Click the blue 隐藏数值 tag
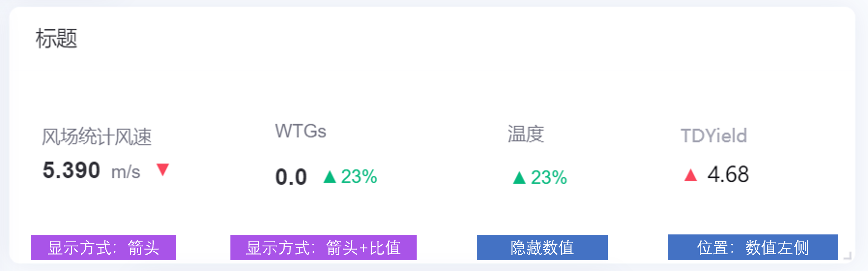868x271 pixels. [x=542, y=247]
